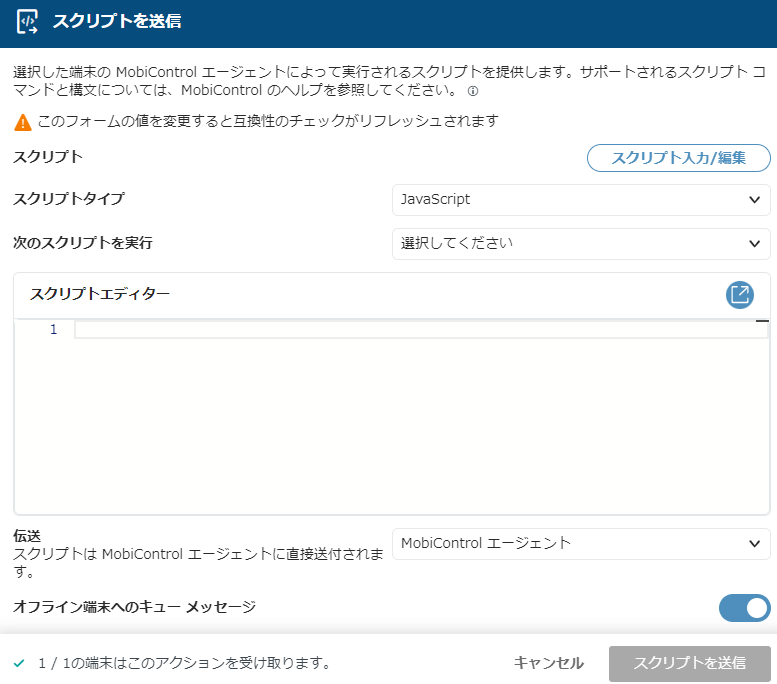Open the 伝送 MobiControl エージェント dropdown
This screenshot has height=684, width=777.
tap(581, 544)
